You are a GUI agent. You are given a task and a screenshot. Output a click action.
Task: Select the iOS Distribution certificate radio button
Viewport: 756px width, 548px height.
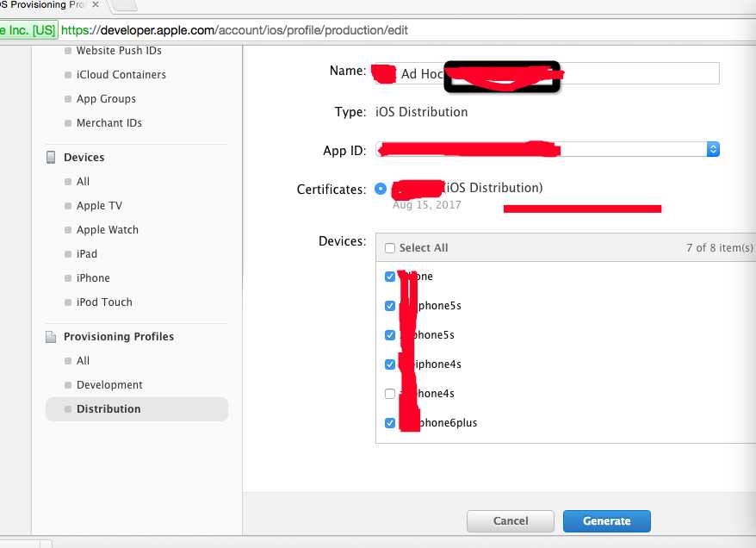(x=381, y=189)
